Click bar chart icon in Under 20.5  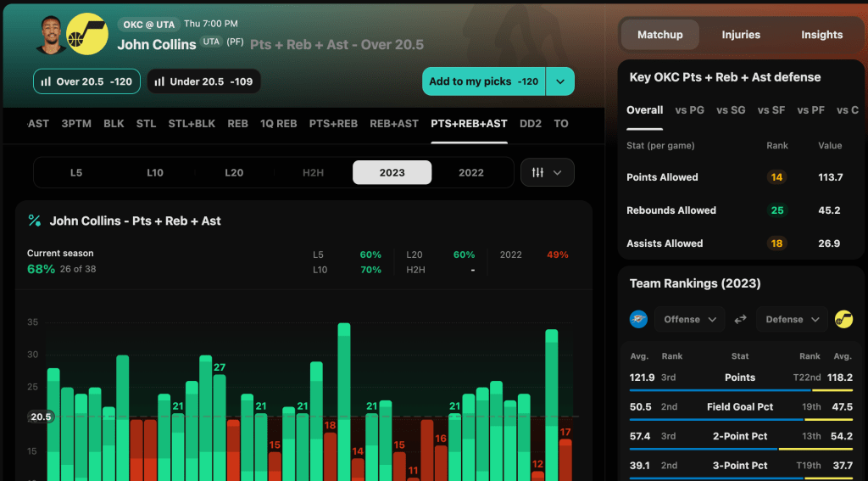159,81
